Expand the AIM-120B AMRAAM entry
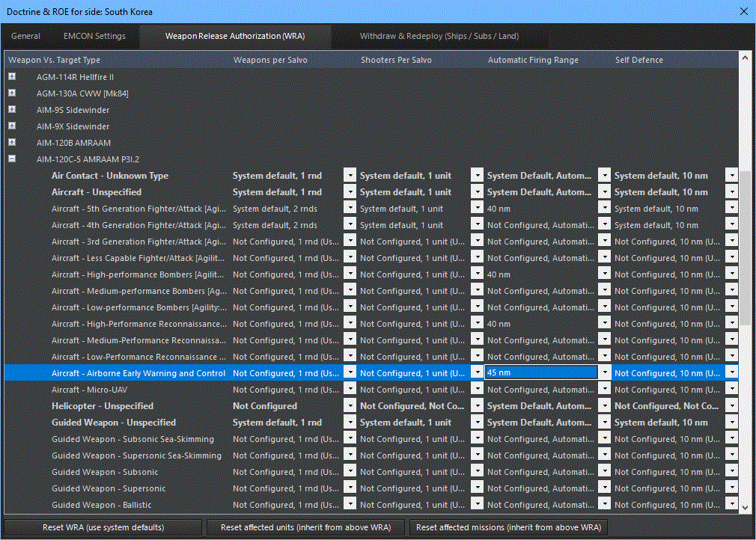The width and height of the screenshot is (756, 540). tap(11, 142)
